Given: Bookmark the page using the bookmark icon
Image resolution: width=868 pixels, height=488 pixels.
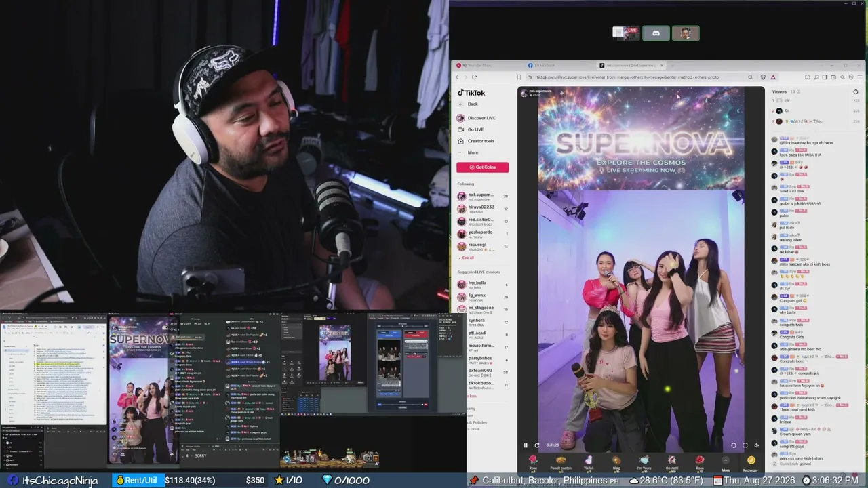Looking at the screenshot, I should 519,77.
